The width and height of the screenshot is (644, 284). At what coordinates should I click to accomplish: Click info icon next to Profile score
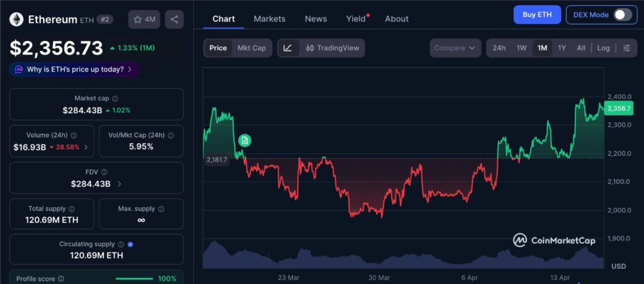(61, 279)
